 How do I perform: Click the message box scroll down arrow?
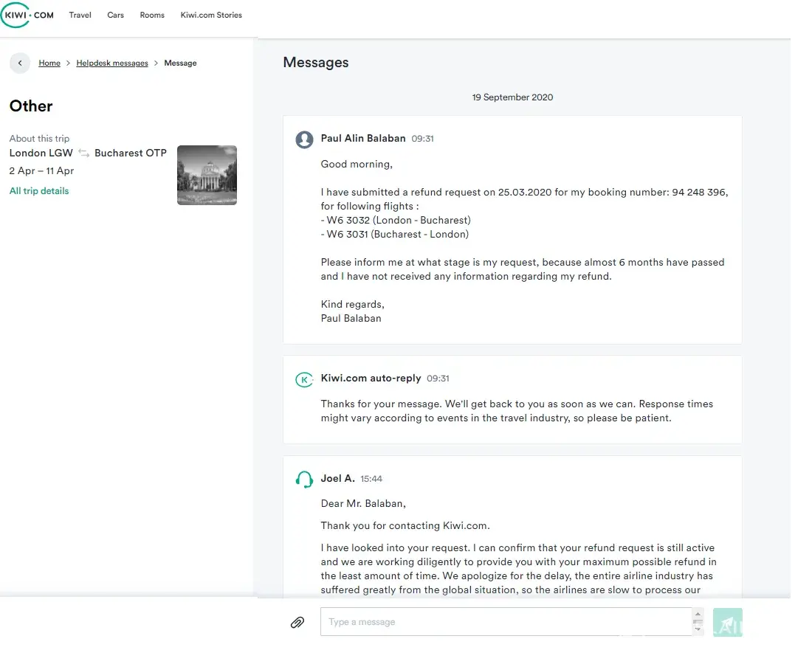[x=698, y=629]
